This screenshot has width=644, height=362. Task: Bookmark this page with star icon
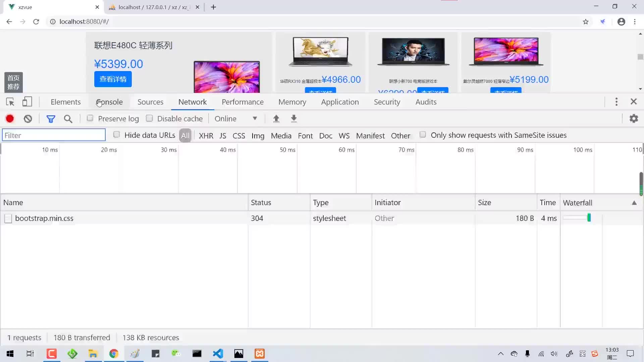coord(586,22)
